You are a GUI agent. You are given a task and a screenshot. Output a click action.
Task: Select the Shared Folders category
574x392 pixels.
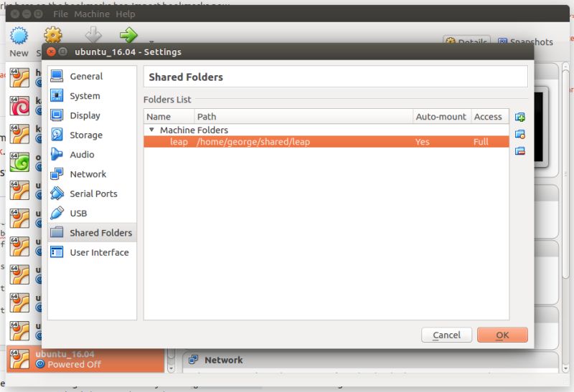[x=92, y=233]
